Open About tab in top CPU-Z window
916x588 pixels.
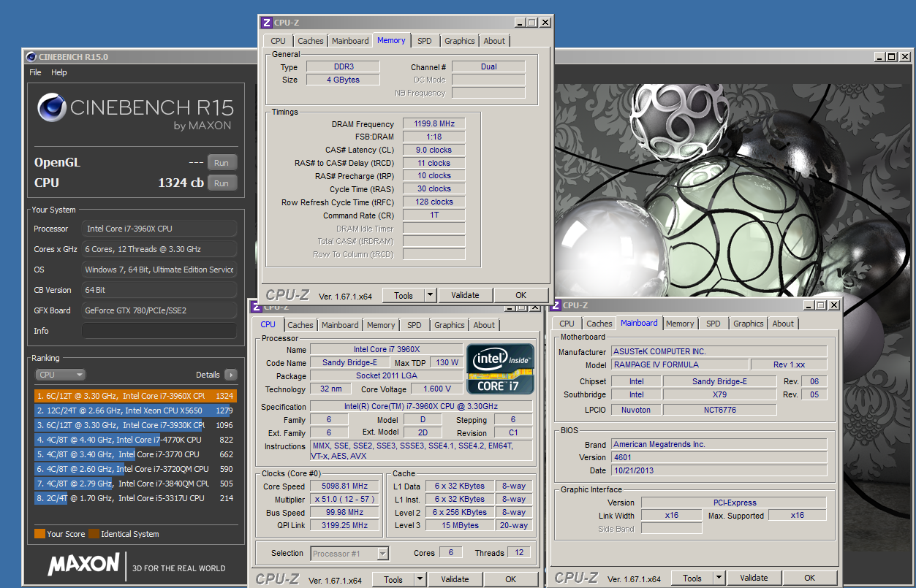(494, 41)
